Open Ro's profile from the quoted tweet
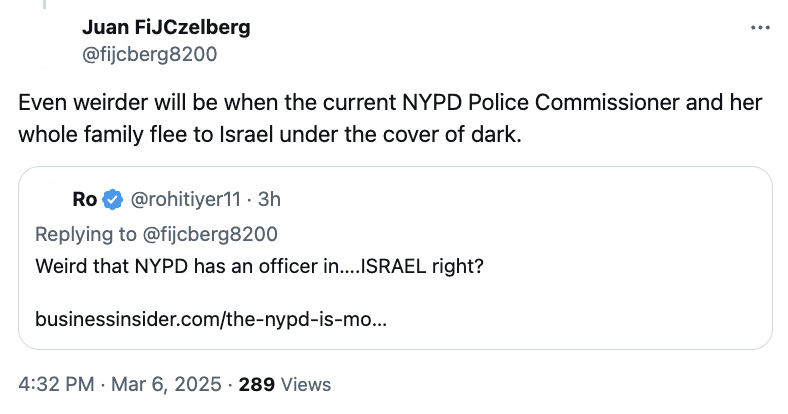This screenshot has height=414, width=788. [85, 200]
